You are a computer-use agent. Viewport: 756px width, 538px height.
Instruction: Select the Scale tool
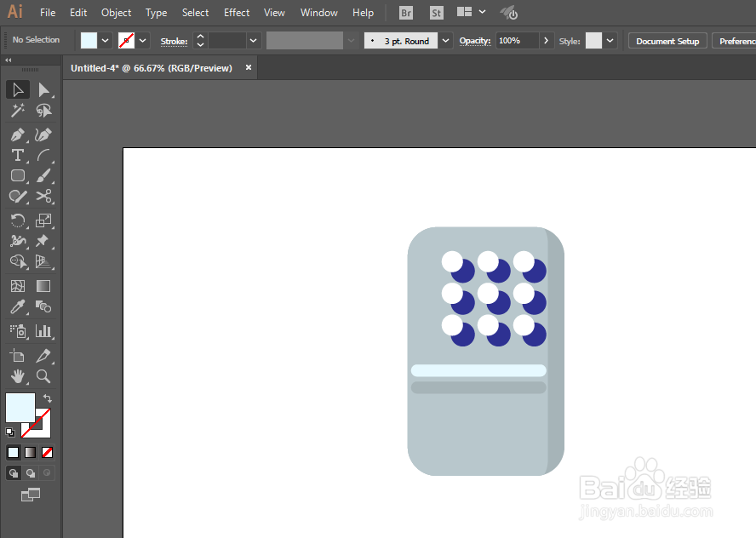point(43,220)
